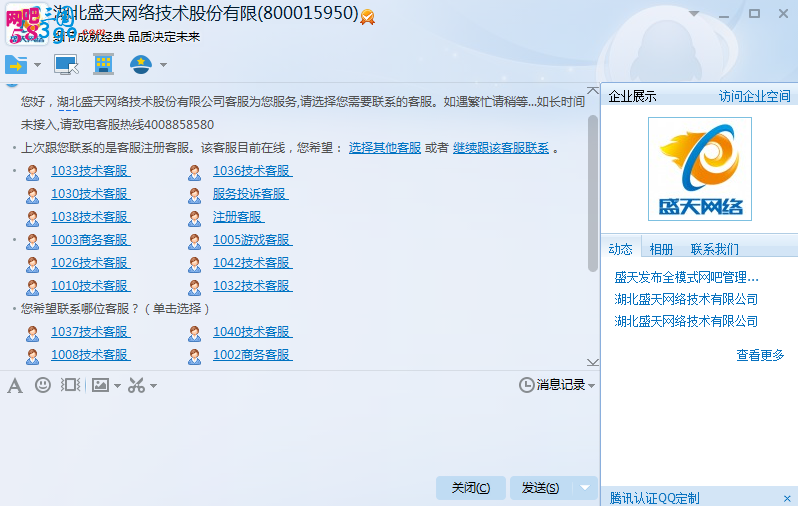The image size is (798, 506).
Task: Open the title bar menu dropdown triangle
Action: coord(694,14)
